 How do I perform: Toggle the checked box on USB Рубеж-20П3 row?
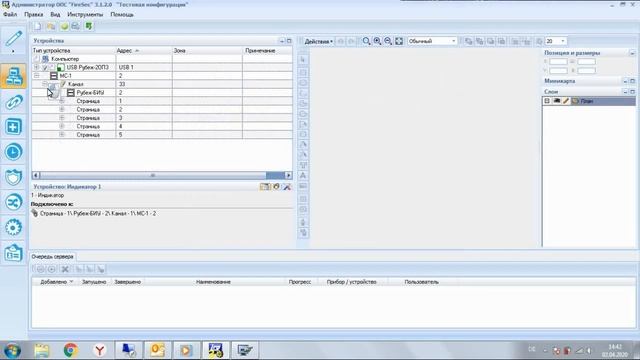coord(45,67)
